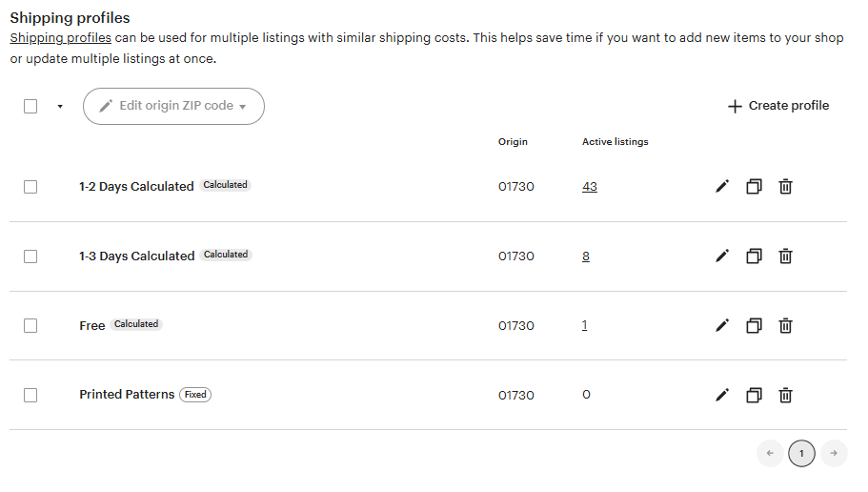
Task: Delete the Printed Patterns profile
Action: pyautogui.click(x=785, y=395)
